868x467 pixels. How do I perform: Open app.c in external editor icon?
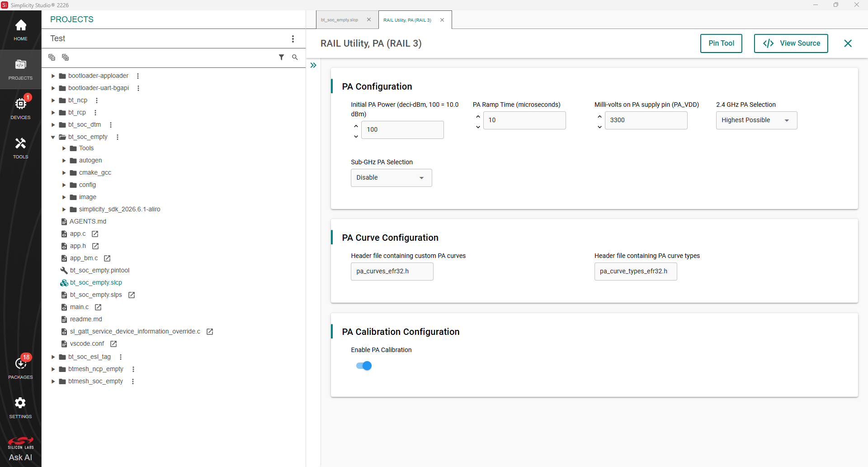95,234
